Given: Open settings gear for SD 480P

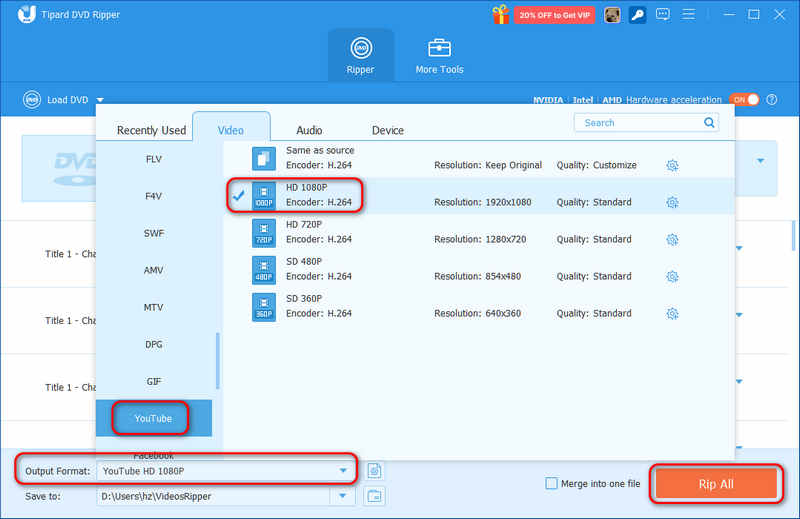Looking at the screenshot, I should pyautogui.click(x=672, y=277).
